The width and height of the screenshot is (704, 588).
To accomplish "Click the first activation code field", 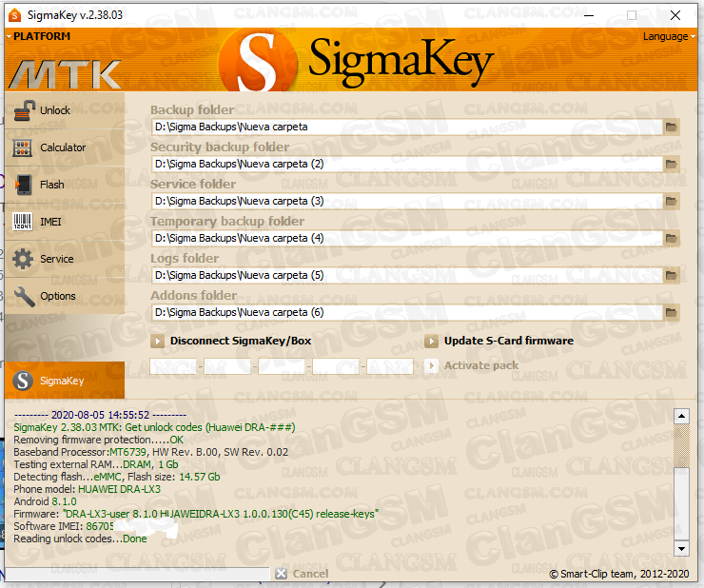I will pyautogui.click(x=173, y=366).
